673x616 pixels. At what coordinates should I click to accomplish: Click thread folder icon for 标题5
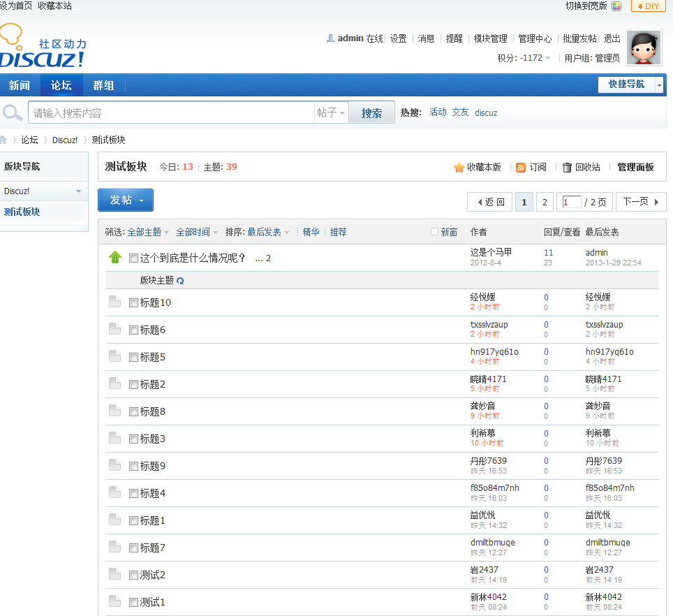tap(114, 356)
